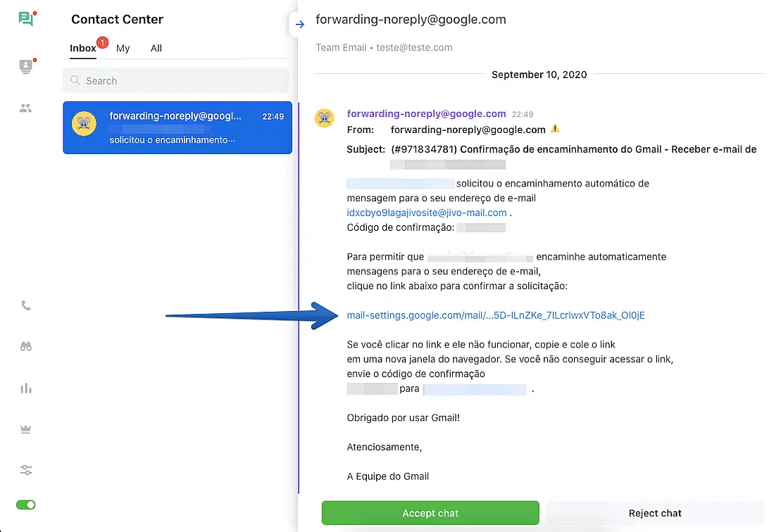Open the visitors monitor icon with red dot
Screen dimensions: 781x532
point(26,67)
